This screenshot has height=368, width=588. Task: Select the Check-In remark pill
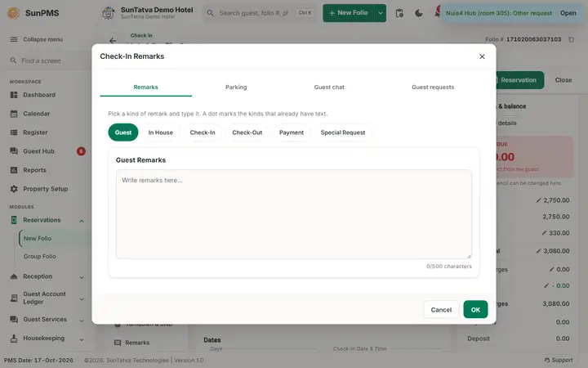tap(203, 132)
